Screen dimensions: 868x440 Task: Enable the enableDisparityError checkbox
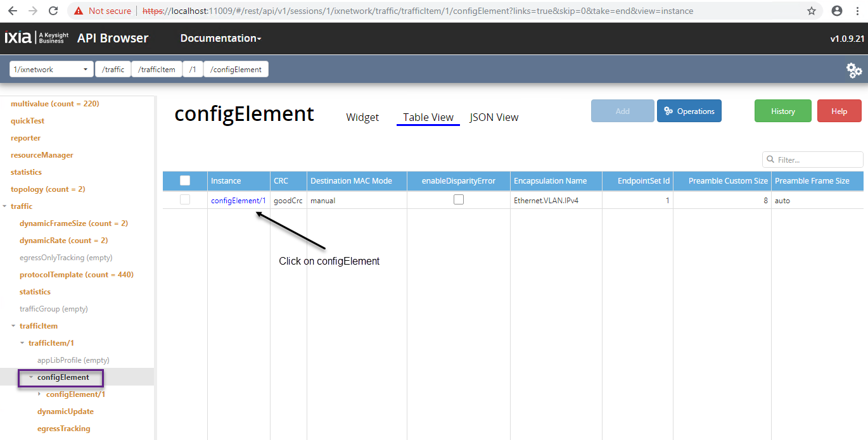[459, 199]
